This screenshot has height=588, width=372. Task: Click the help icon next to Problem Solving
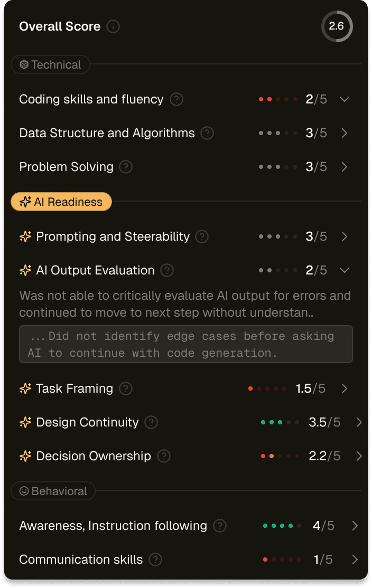pyautogui.click(x=126, y=167)
